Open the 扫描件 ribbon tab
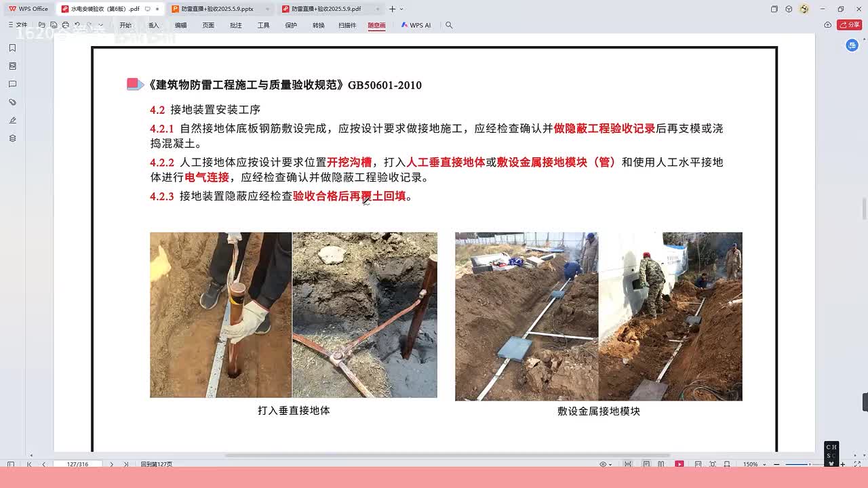The width and height of the screenshot is (868, 488). (x=347, y=25)
